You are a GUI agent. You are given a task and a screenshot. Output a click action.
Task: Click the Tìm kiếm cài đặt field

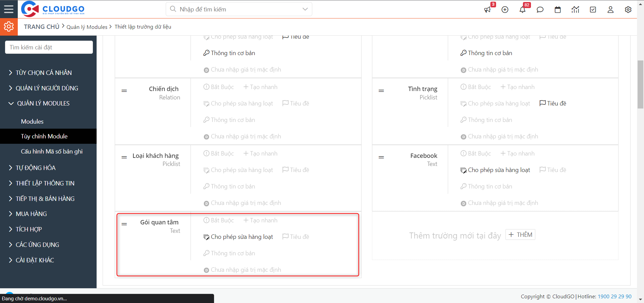tap(49, 47)
